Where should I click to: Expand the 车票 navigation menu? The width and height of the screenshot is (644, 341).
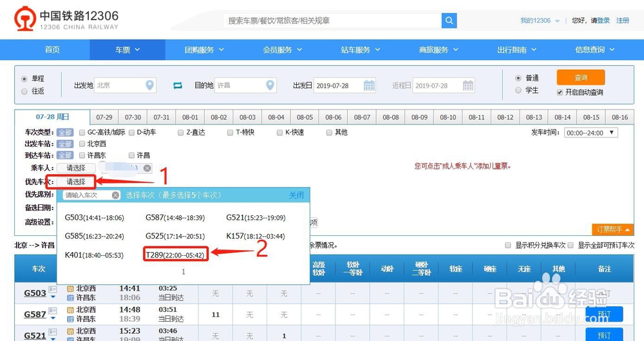(x=128, y=50)
